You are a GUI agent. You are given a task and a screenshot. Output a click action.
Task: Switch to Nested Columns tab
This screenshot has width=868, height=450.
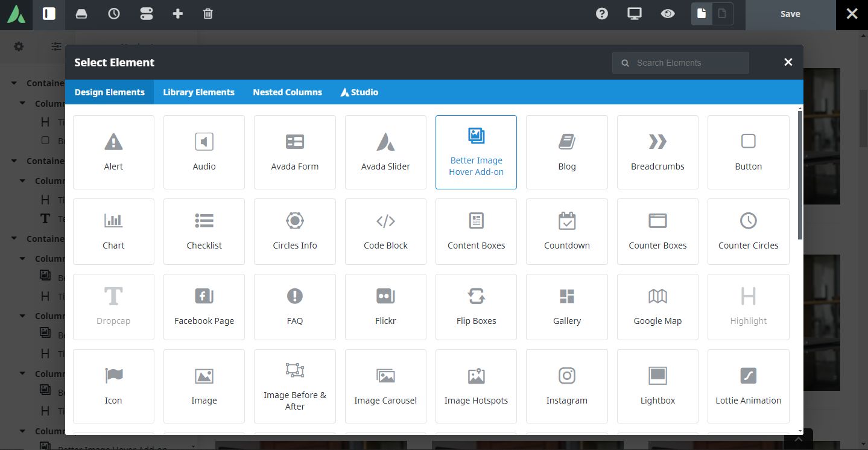coord(287,92)
